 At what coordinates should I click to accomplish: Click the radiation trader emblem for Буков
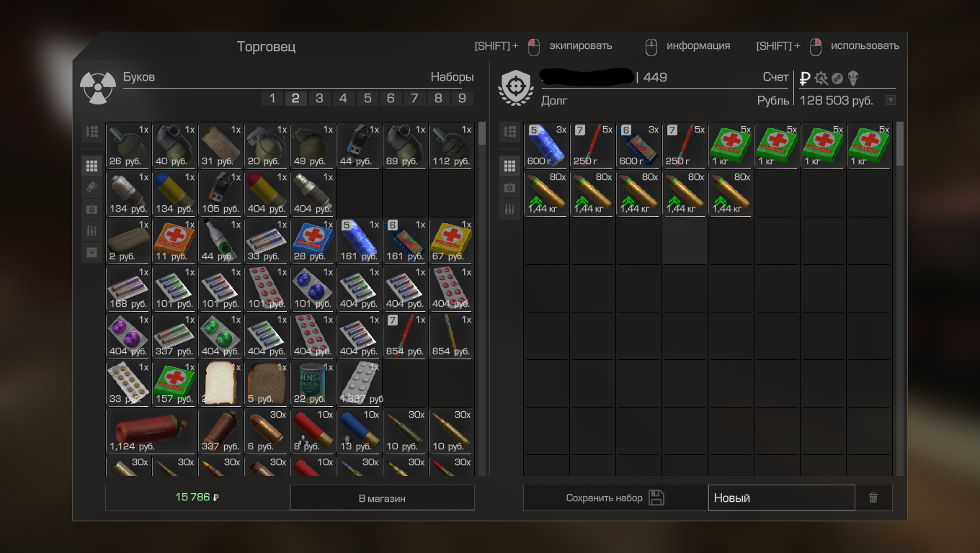coord(98,89)
